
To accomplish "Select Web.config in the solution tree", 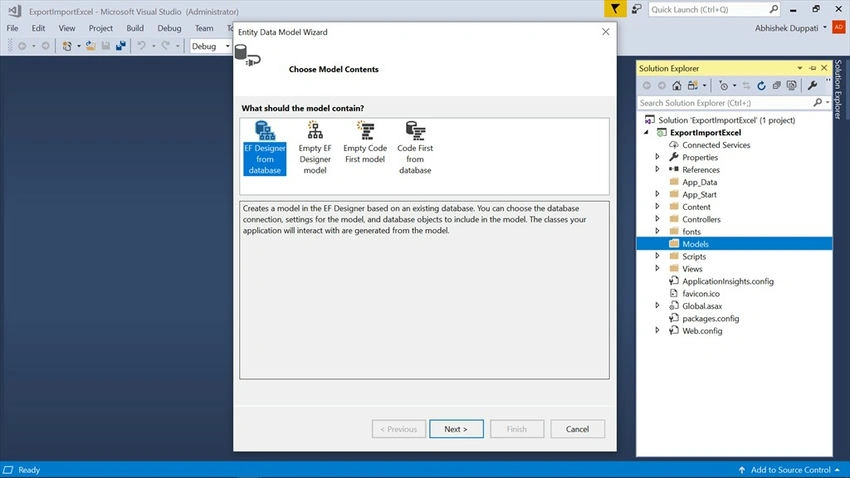I will [x=702, y=331].
